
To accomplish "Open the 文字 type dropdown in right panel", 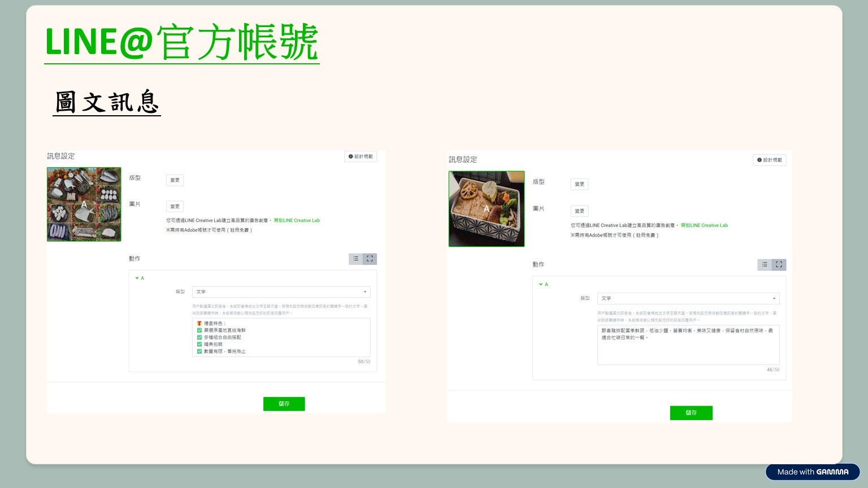I will click(688, 298).
